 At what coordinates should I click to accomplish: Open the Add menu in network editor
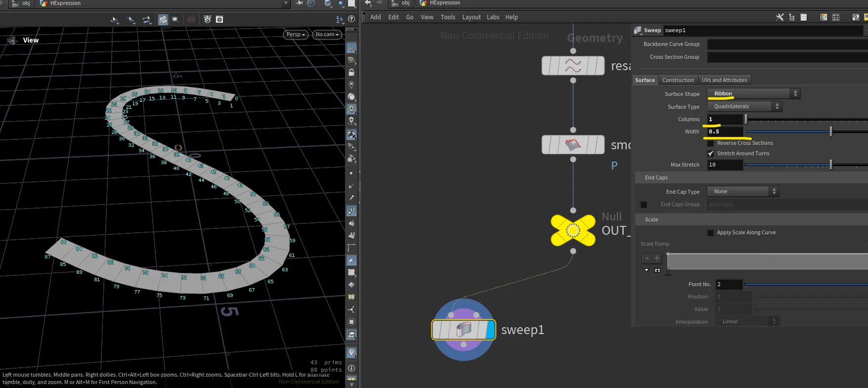tap(376, 17)
